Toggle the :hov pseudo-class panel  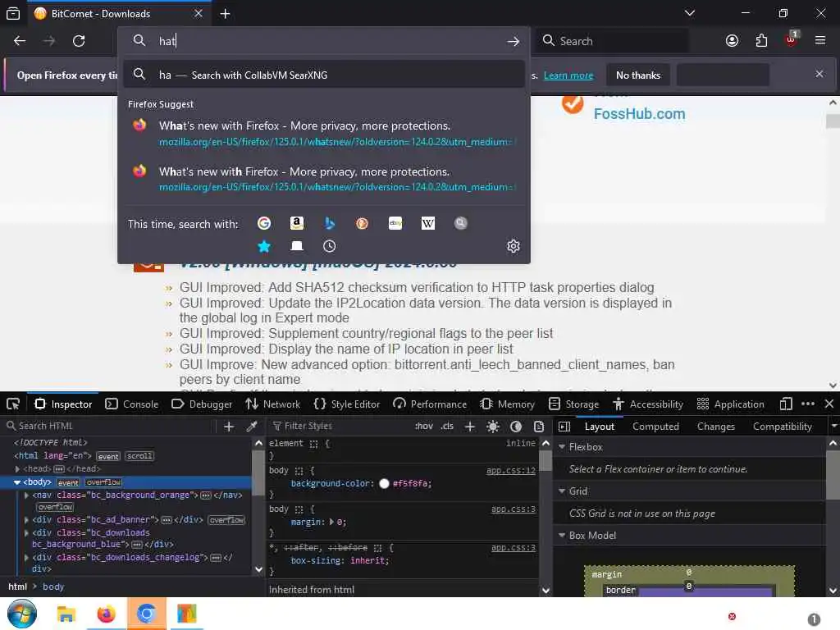click(x=424, y=427)
